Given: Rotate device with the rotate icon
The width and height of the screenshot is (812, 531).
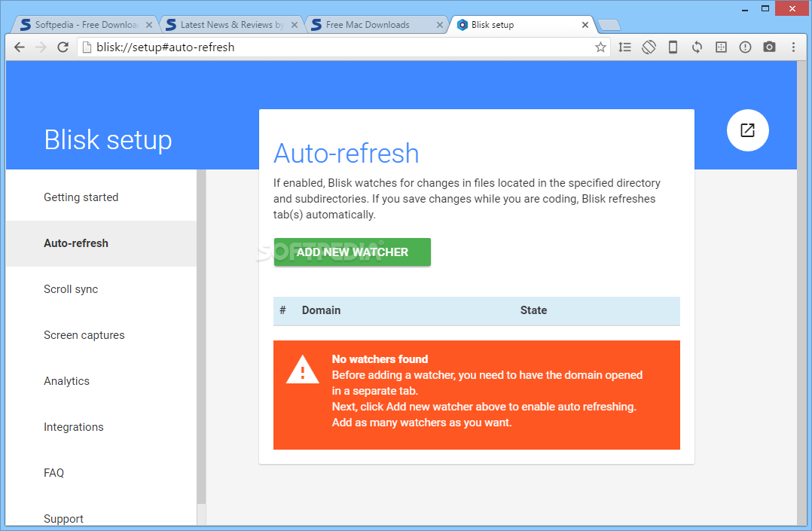Looking at the screenshot, I should [x=649, y=47].
